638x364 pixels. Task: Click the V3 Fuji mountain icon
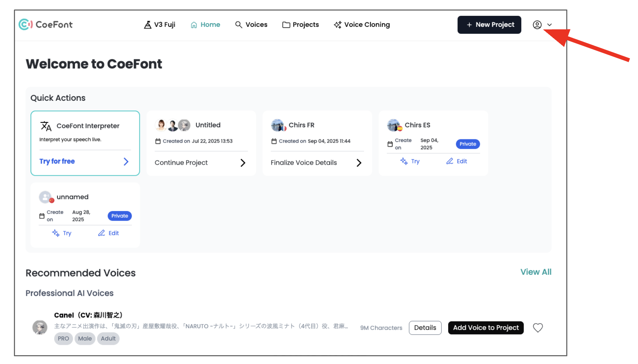pos(148,25)
